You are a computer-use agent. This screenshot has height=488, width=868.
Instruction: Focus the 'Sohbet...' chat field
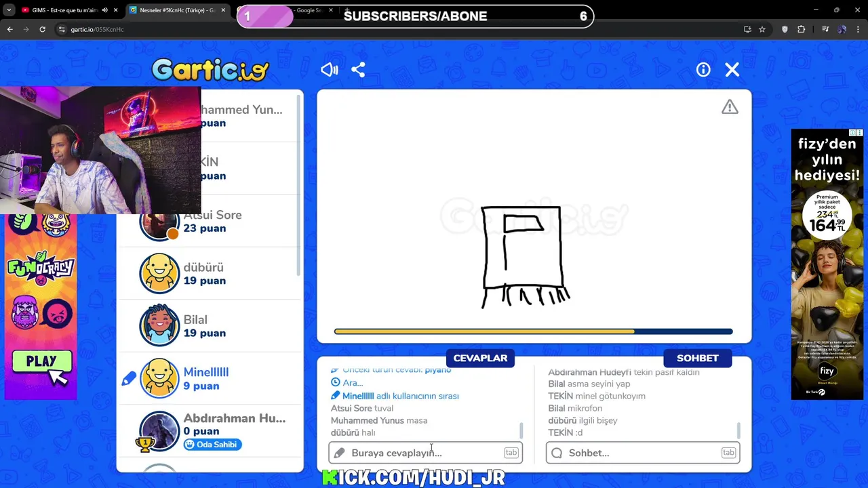tap(642, 453)
